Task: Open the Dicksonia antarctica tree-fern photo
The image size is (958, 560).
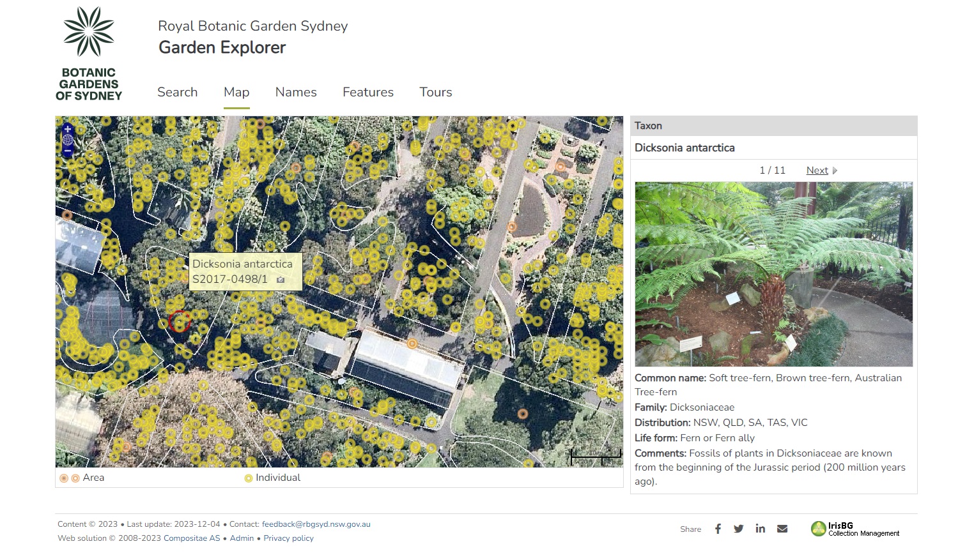Action: tap(773, 274)
